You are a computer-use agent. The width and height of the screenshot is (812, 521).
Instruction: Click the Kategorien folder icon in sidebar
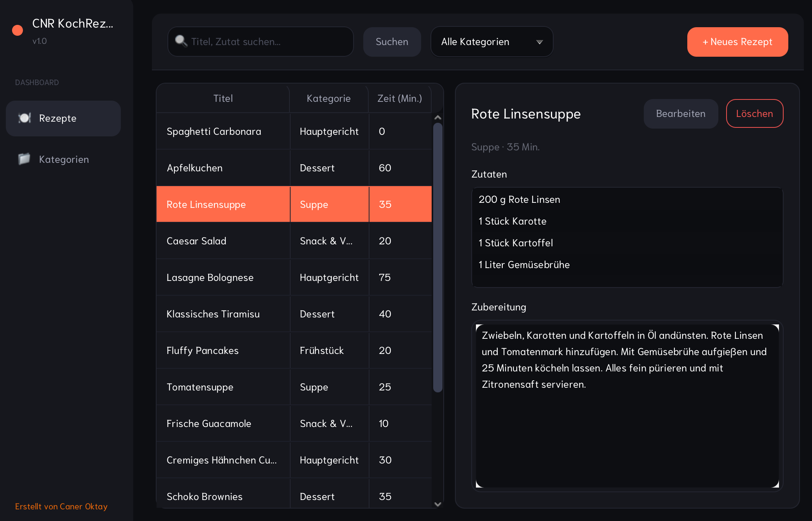point(24,159)
